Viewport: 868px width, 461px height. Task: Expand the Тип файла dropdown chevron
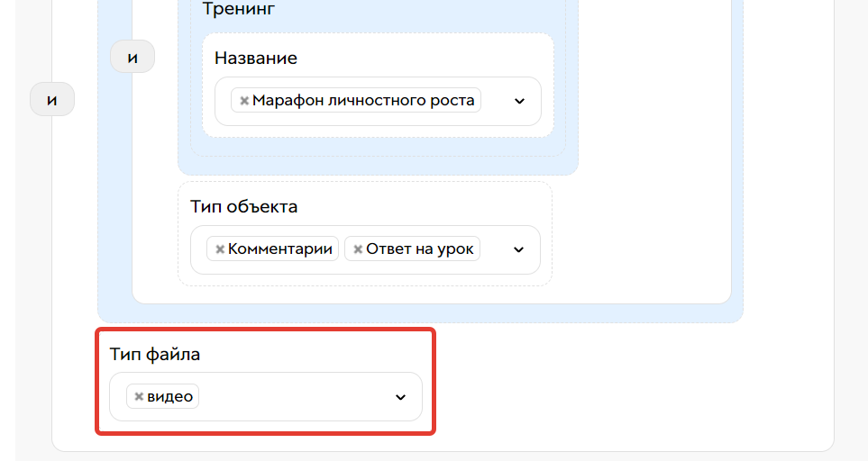tap(400, 397)
